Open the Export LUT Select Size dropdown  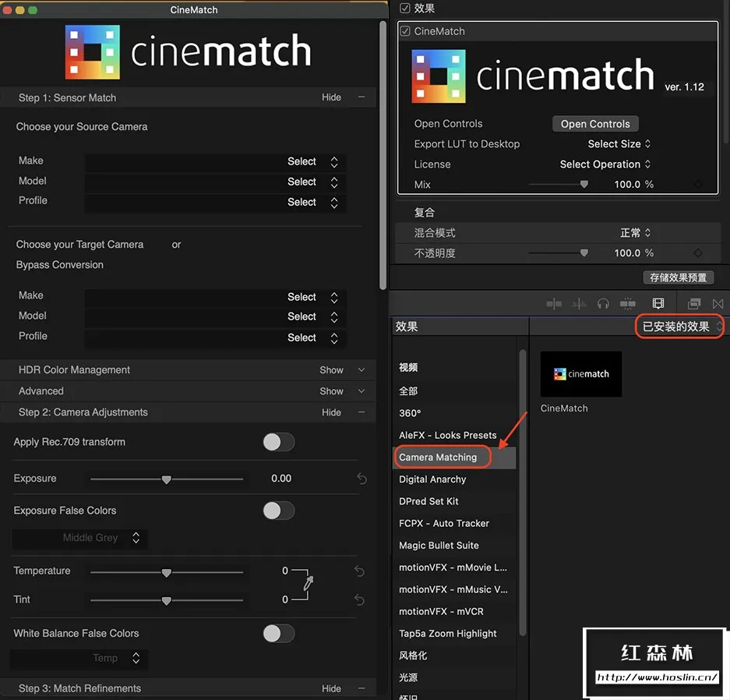(619, 144)
